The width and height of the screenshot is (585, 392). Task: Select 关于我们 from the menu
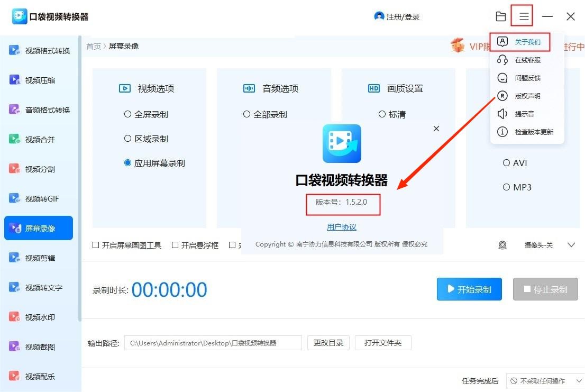pyautogui.click(x=520, y=42)
